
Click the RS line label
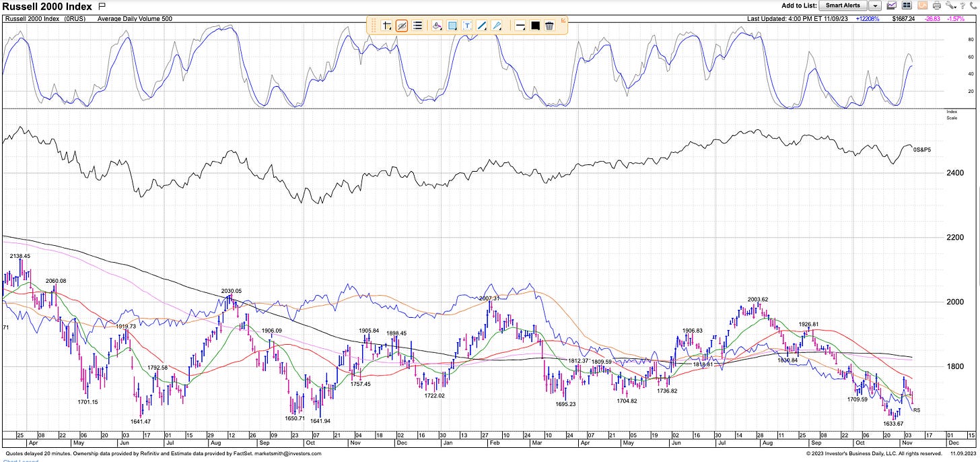916,409
